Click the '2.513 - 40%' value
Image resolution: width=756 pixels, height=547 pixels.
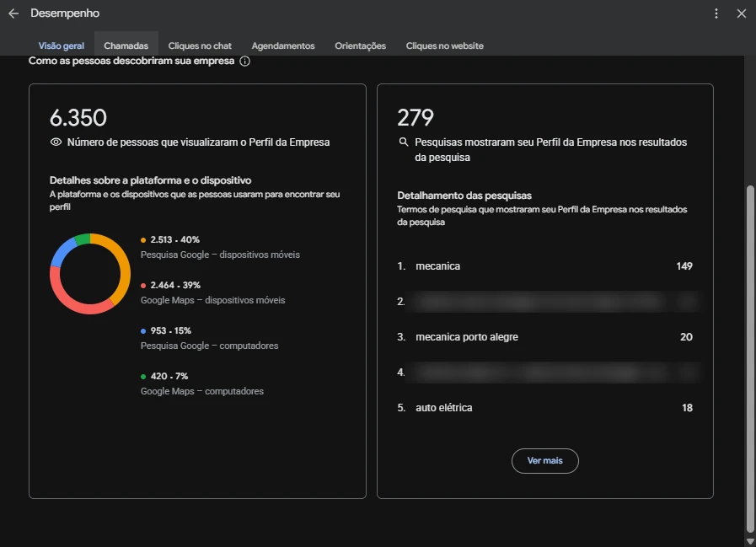click(x=175, y=239)
